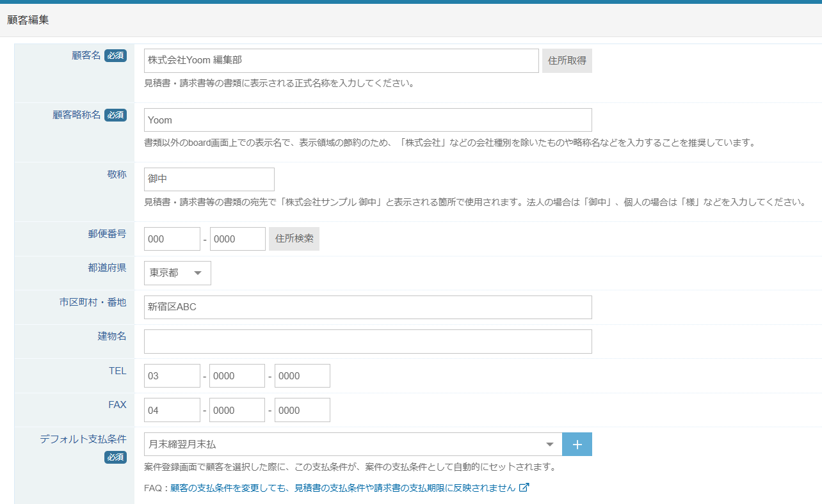
Task: Click the 住所検索 button
Action: point(294,239)
